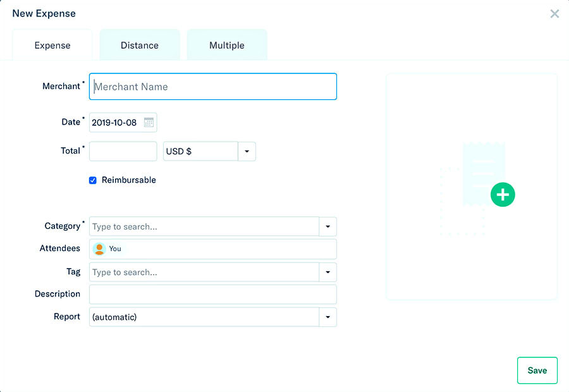Click the New Expense dialog title
Screen dimensions: 569x392
[x=44, y=13]
